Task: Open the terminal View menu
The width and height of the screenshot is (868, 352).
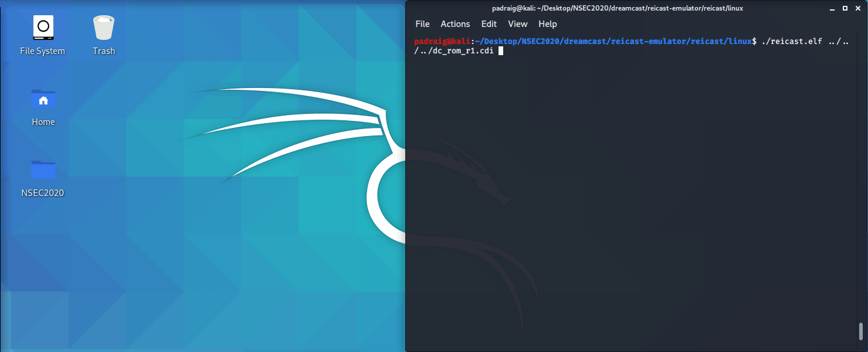Action: (517, 24)
